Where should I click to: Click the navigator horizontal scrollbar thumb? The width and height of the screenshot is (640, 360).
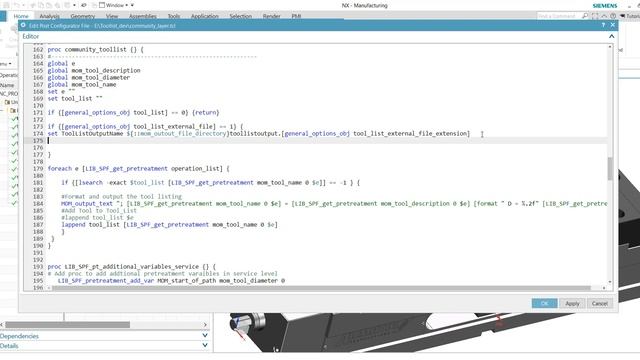coord(67,324)
